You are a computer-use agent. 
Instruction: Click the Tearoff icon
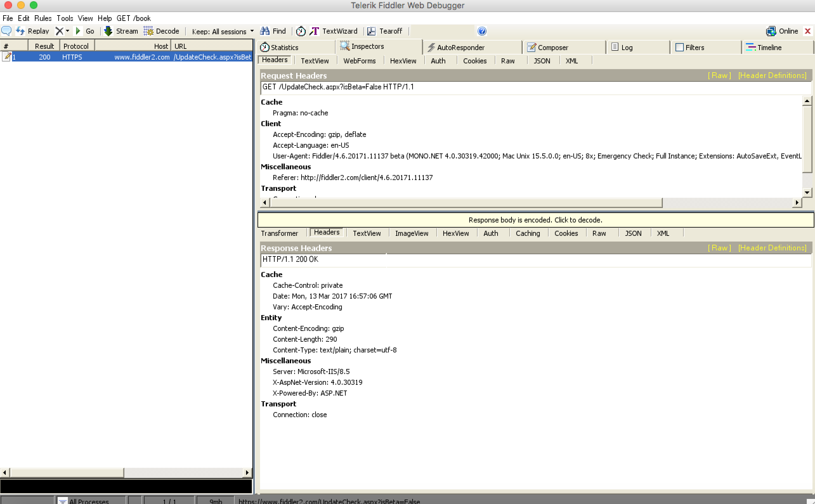pos(371,31)
